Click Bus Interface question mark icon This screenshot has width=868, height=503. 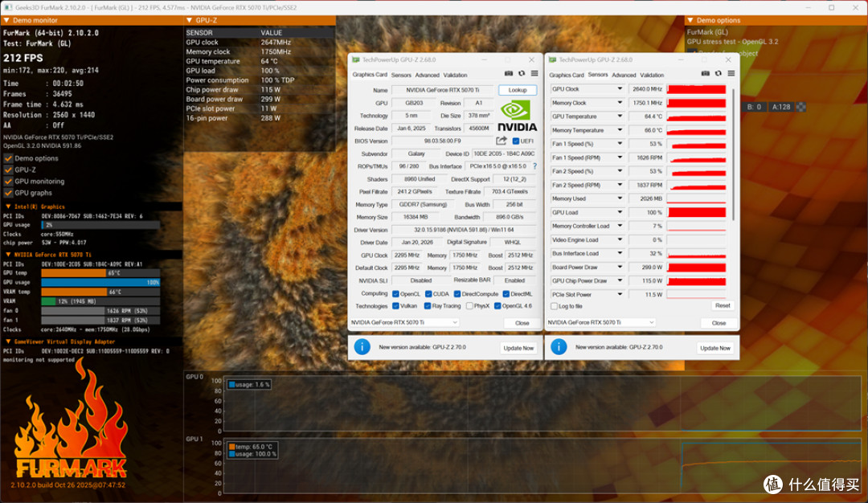click(534, 166)
